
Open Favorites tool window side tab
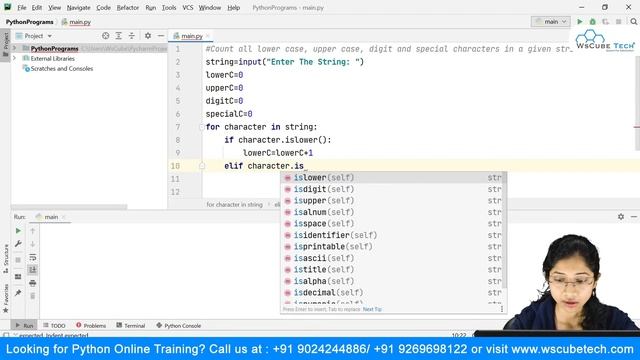[5, 299]
